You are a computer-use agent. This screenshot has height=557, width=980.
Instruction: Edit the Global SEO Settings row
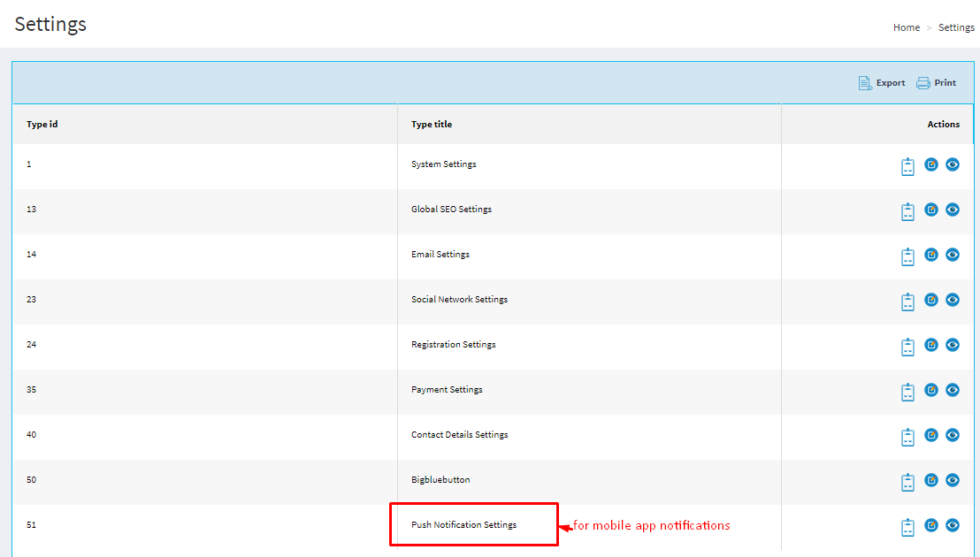click(931, 210)
